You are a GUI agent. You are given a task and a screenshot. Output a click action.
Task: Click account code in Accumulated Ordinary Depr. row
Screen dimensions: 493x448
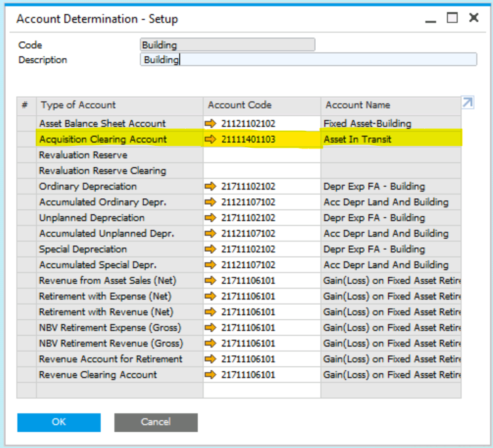point(248,202)
